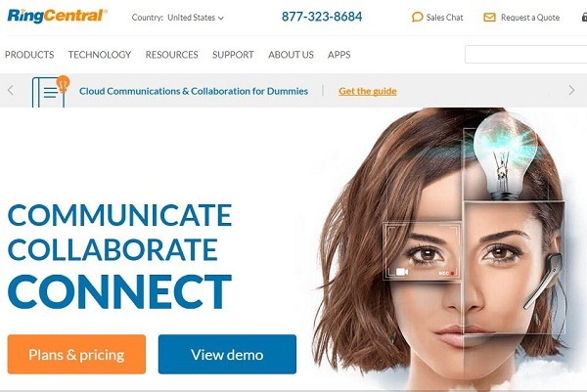Click the padlock icon at top right

(584, 17)
